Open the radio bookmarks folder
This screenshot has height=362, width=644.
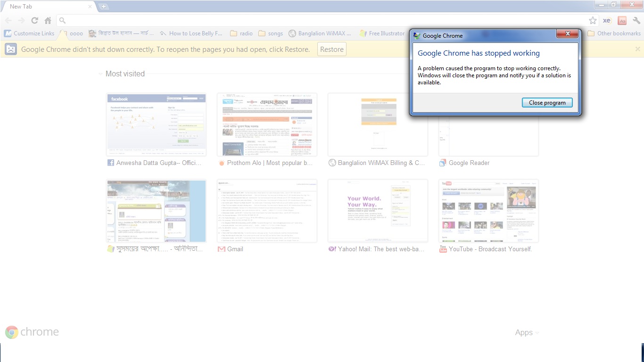pyautogui.click(x=241, y=33)
